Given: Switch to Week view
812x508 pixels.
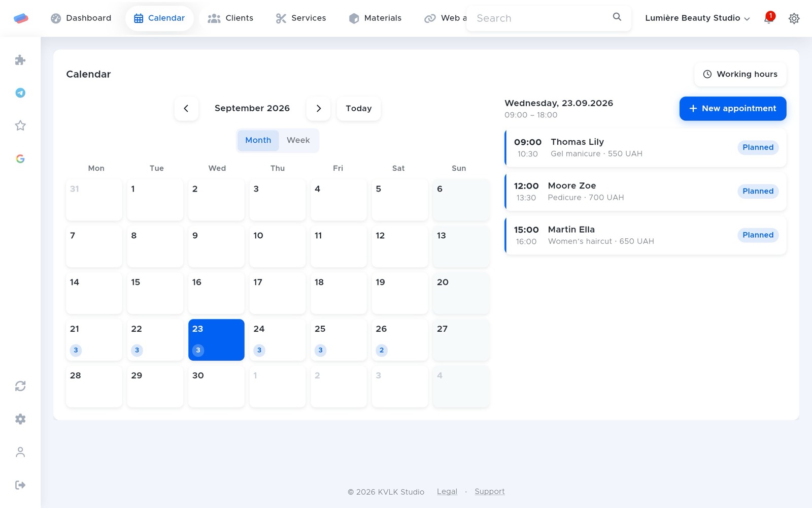Looking at the screenshot, I should click(x=298, y=140).
